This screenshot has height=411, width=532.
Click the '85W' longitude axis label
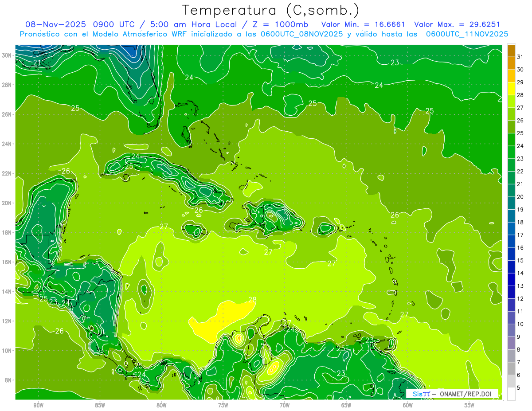coord(100,405)
